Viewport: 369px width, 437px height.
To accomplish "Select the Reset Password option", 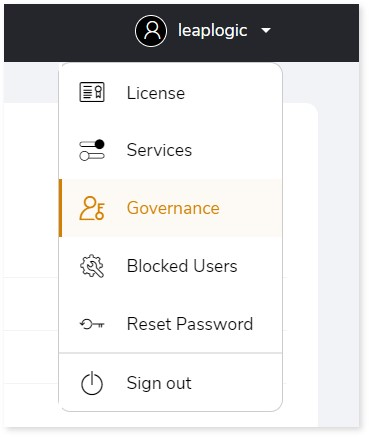I will click(171, 324).
